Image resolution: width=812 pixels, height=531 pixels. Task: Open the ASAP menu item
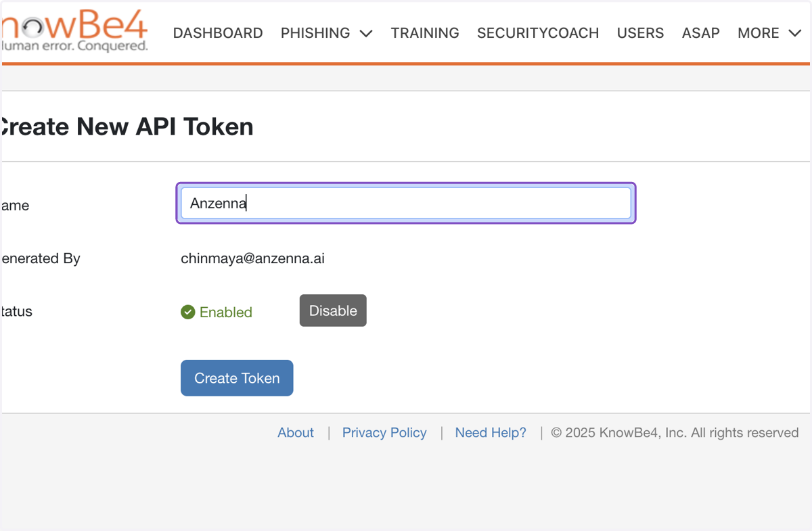(x=700, y=33)
